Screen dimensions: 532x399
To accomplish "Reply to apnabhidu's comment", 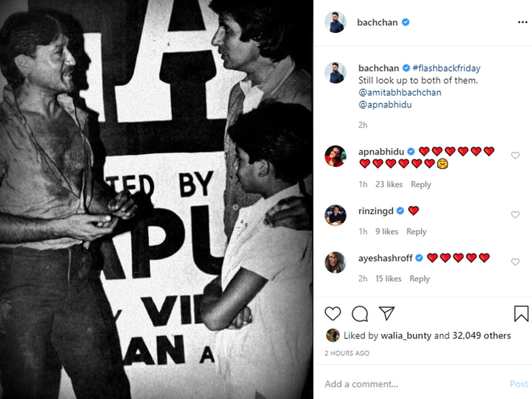I will coord(421,184).
